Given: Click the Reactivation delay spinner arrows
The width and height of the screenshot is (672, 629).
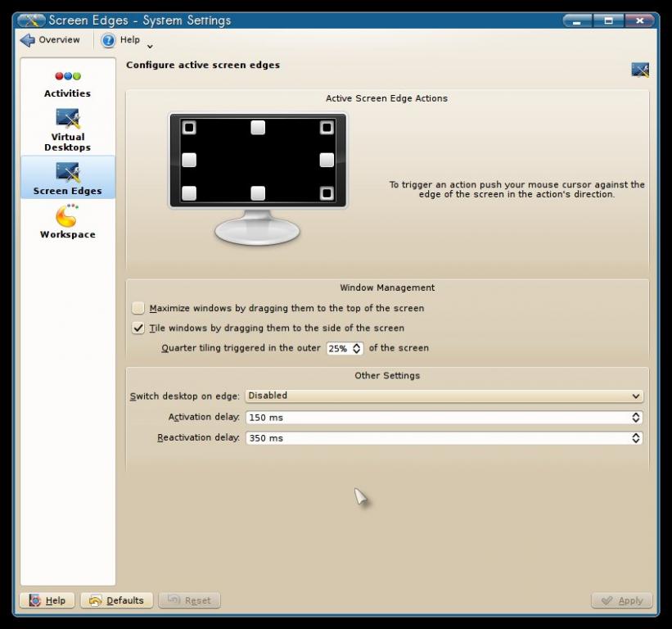Looking at the screenshot, I should click(636, 438).
